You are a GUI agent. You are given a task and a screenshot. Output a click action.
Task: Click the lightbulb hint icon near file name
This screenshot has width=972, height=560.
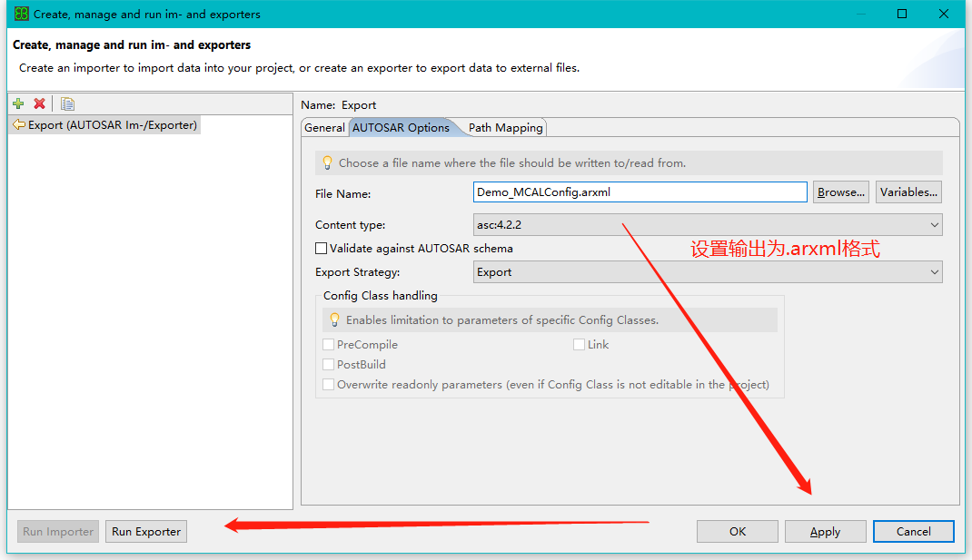(x=327, y=163)
